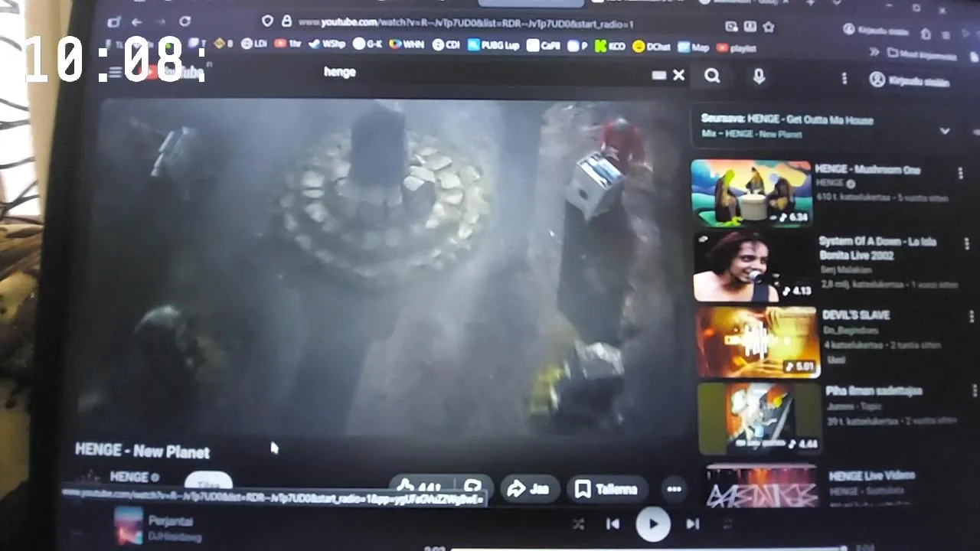The width and height of the screenshot is (980, 551).
Task: Open the DChat bookmark
Action: 652,47
